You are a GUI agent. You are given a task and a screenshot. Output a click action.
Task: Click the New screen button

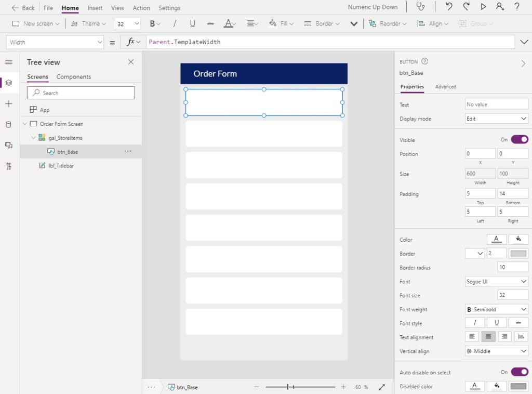[36, 23]
